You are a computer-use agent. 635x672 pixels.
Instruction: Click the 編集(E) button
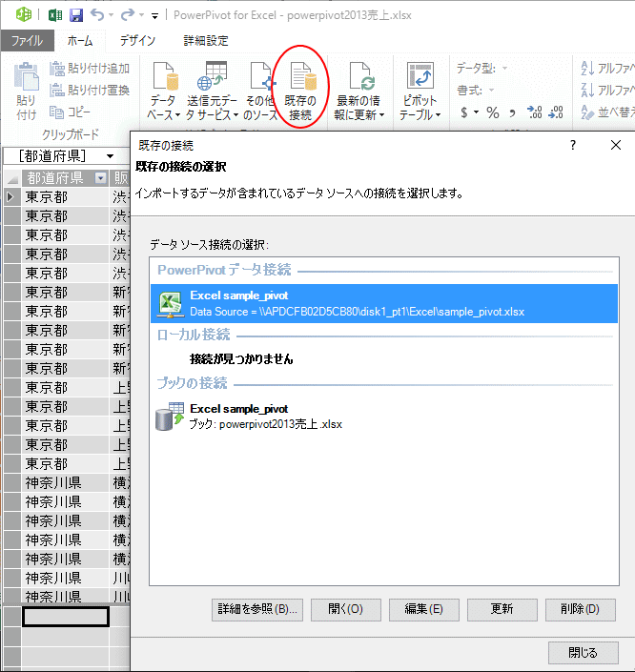tap(423, 609)
